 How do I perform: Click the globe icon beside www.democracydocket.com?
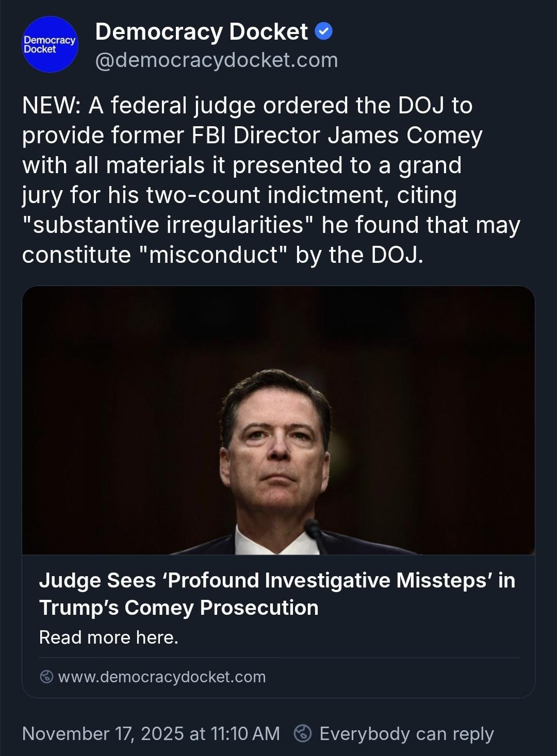[46, 677]
